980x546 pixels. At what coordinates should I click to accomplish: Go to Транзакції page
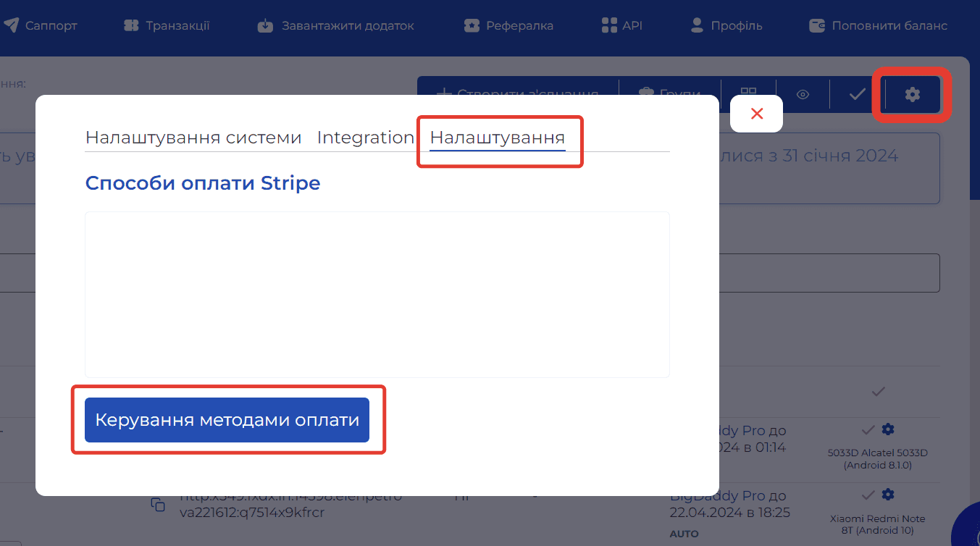167,26
